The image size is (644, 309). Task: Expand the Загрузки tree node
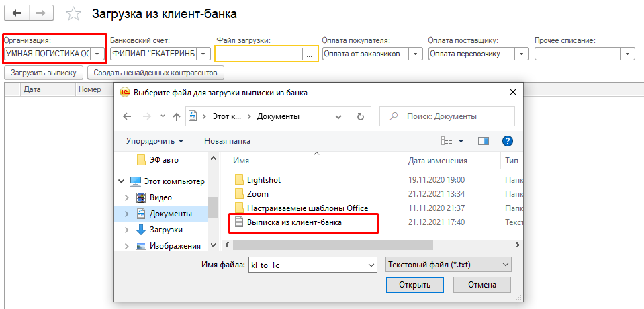127,230
